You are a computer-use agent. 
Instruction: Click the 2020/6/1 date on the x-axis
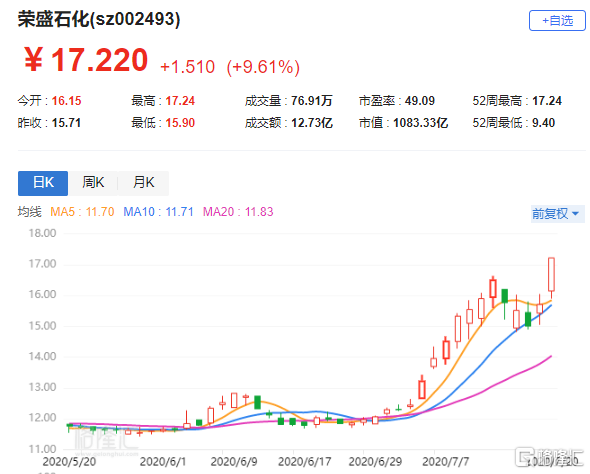[163, 462]
